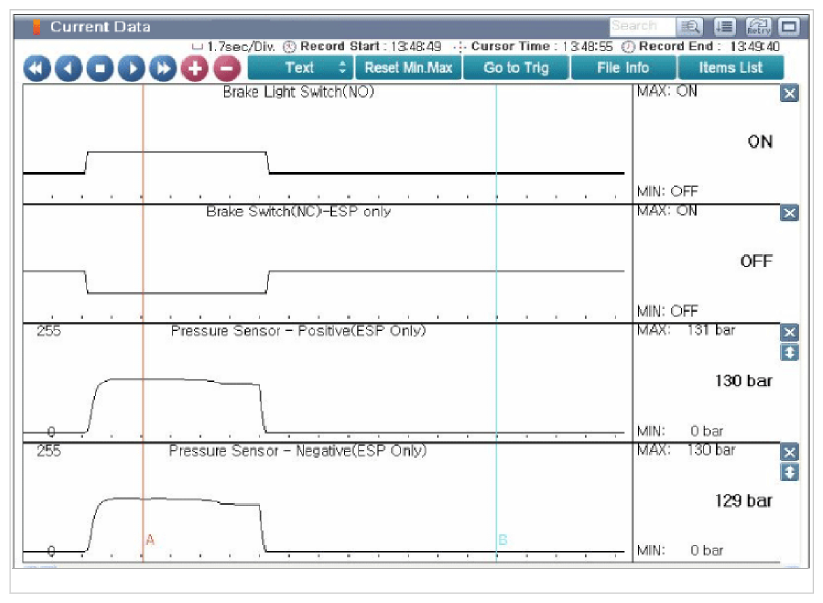Image resolution: width=823 pixels, height=603 pixels.
Task: Step back with the left arrow button
Action: pyautogui.click(x=68, y=68)
